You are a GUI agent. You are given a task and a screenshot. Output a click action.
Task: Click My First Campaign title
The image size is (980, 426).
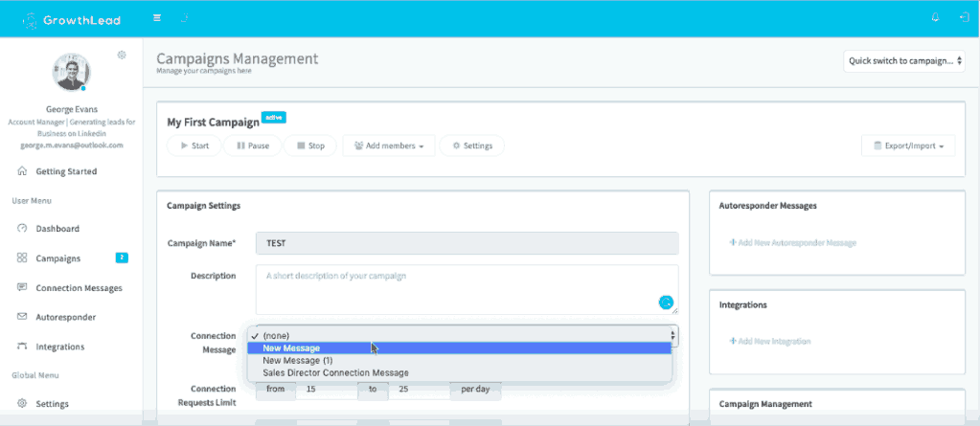pyautogui.click(x=213, y=123)
